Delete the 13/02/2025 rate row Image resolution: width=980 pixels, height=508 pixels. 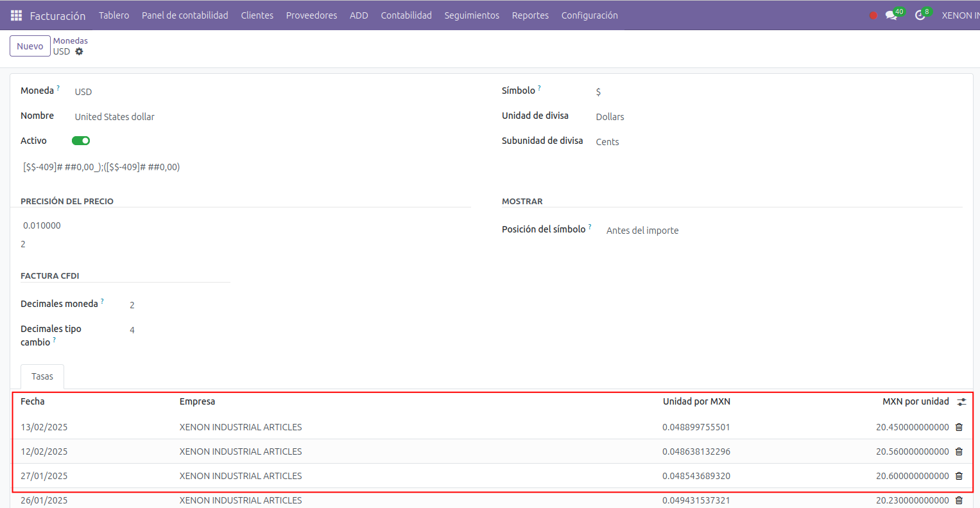pos(959,427)
